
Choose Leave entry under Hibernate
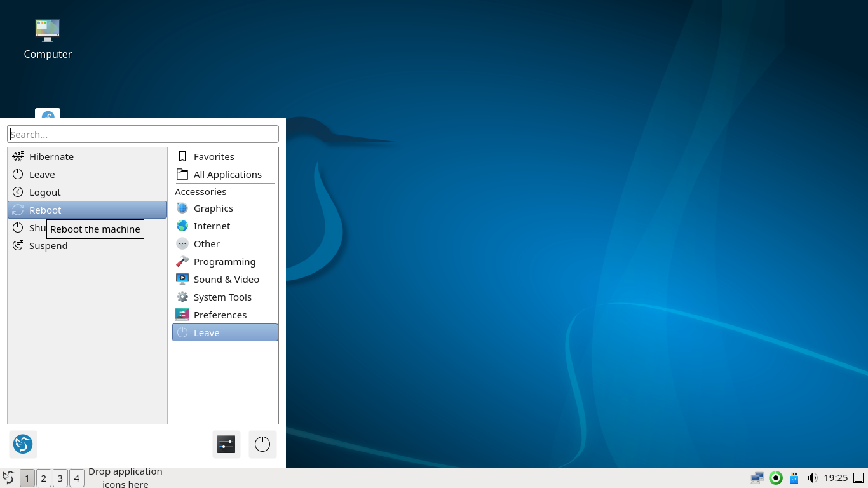[x=87, y=174]
